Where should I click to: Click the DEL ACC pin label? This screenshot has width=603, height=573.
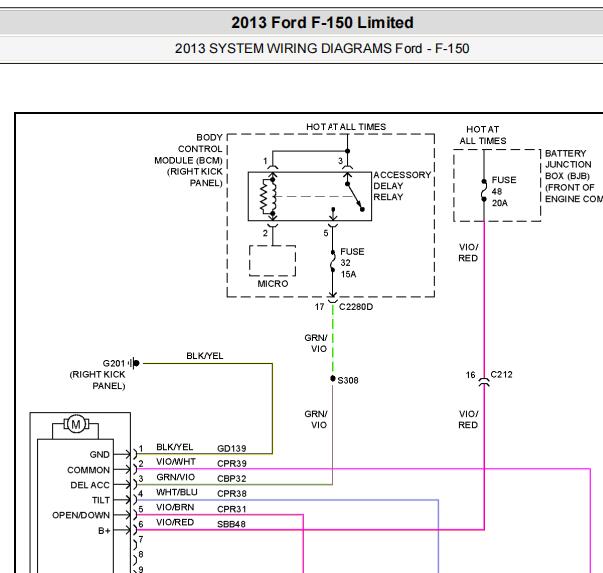click(90, 484)
